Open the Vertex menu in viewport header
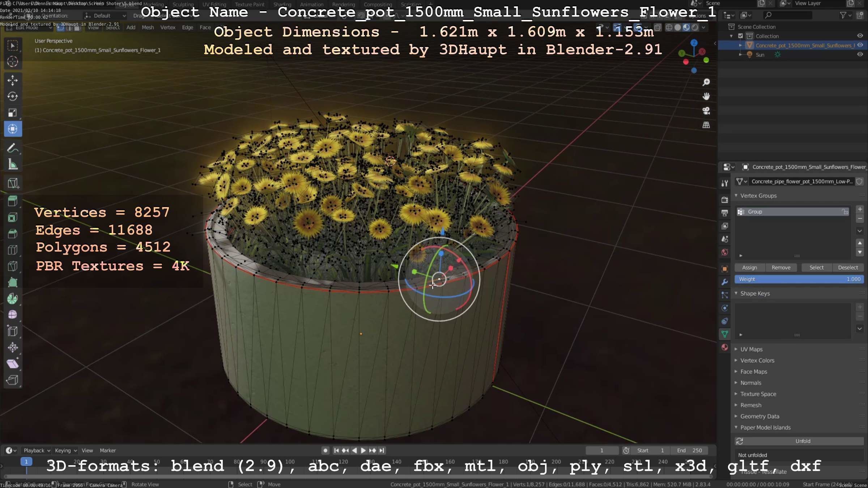Screen dimensions: 868x488 pos(168,27)
